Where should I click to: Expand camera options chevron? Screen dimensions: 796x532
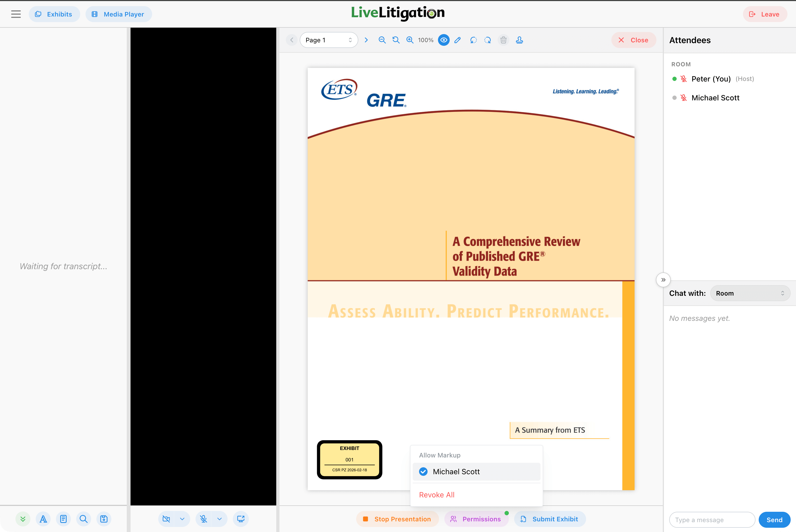click(182, 519)
